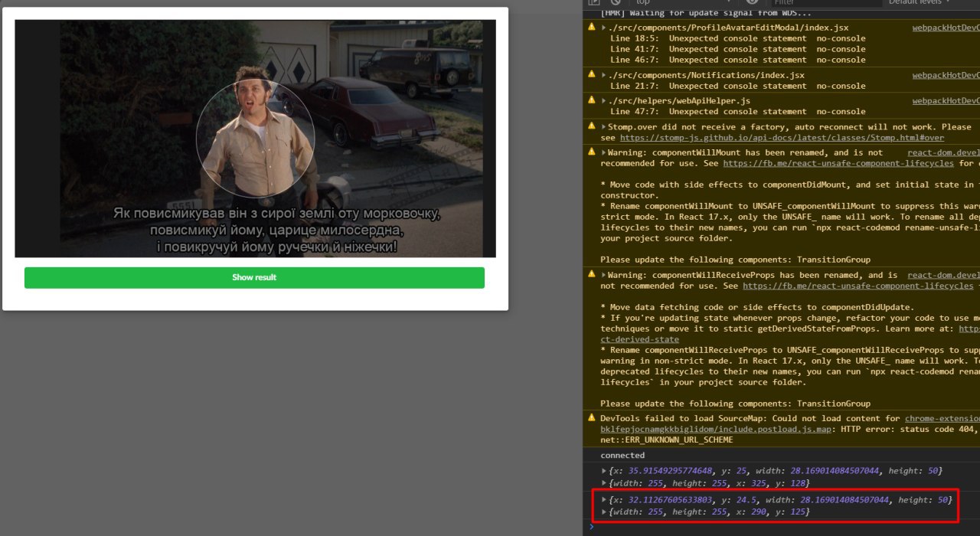Click the 'Line 47:7' console statement line

point(738,111)
